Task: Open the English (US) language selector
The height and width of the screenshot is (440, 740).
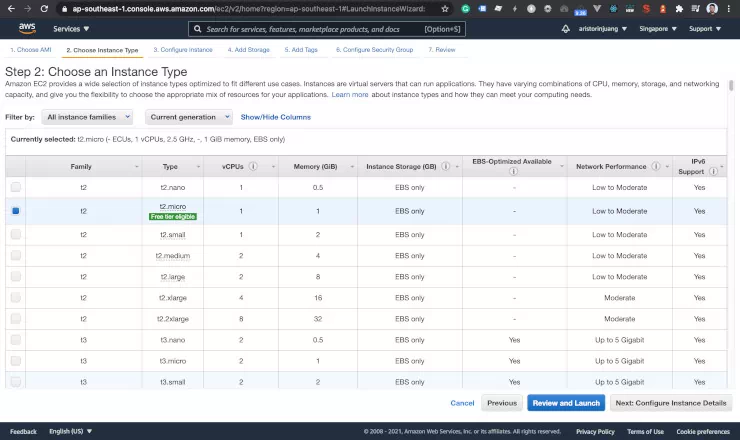Action: click(x=71, y=431)
